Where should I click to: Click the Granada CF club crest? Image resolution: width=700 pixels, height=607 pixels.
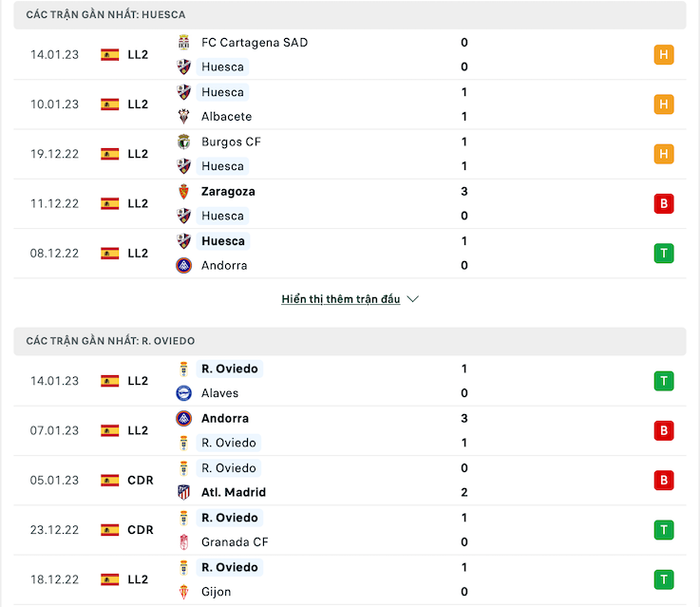coord(183,541)
